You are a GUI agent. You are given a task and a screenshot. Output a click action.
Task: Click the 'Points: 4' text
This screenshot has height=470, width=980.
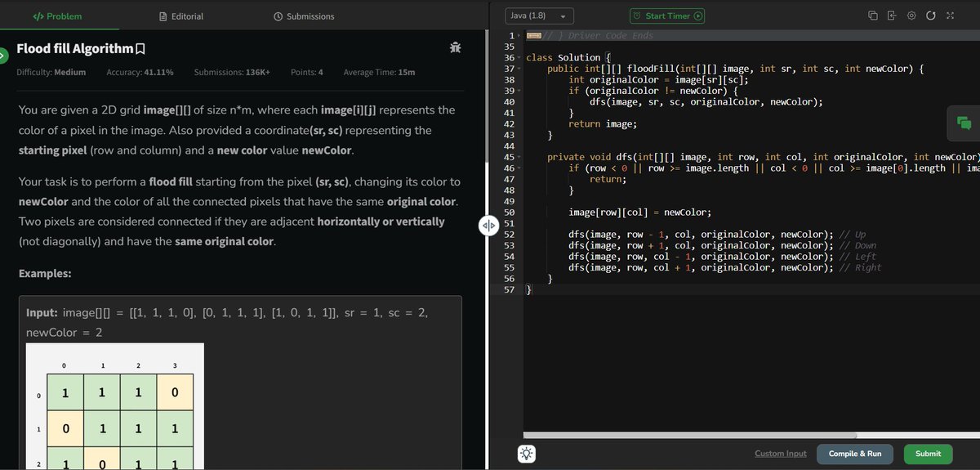(307, 72)
